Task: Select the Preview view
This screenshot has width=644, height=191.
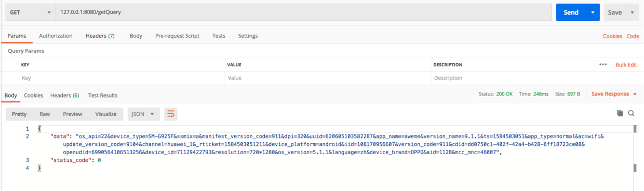Action: [73, 114]
